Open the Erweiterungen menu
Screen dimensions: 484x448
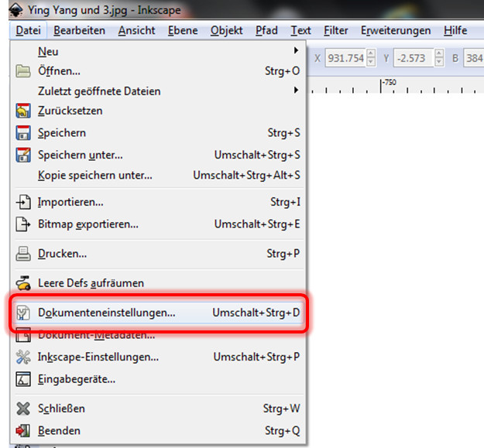(x=396, y=30)
